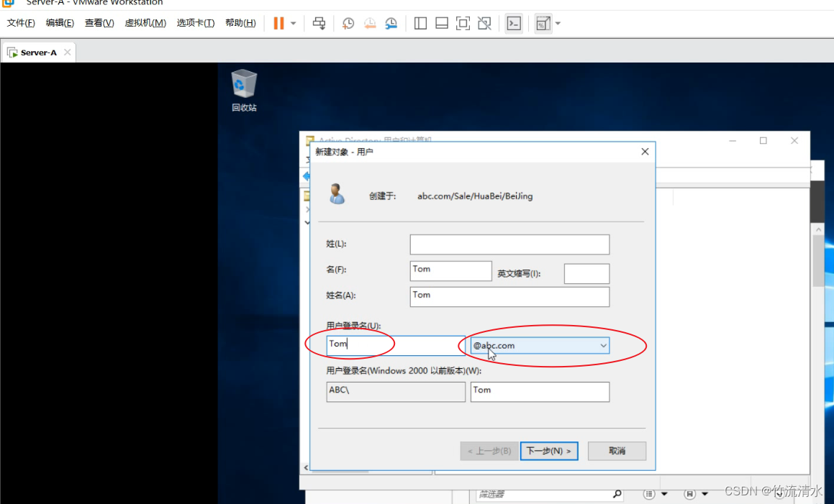The width and height of the screenshot is (834, 504).
Task: Click the stretch guest display icon
Action: (543, 24)
